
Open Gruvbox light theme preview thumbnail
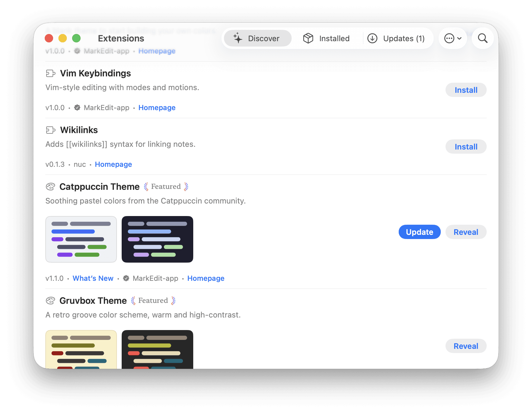pos(81,349)
